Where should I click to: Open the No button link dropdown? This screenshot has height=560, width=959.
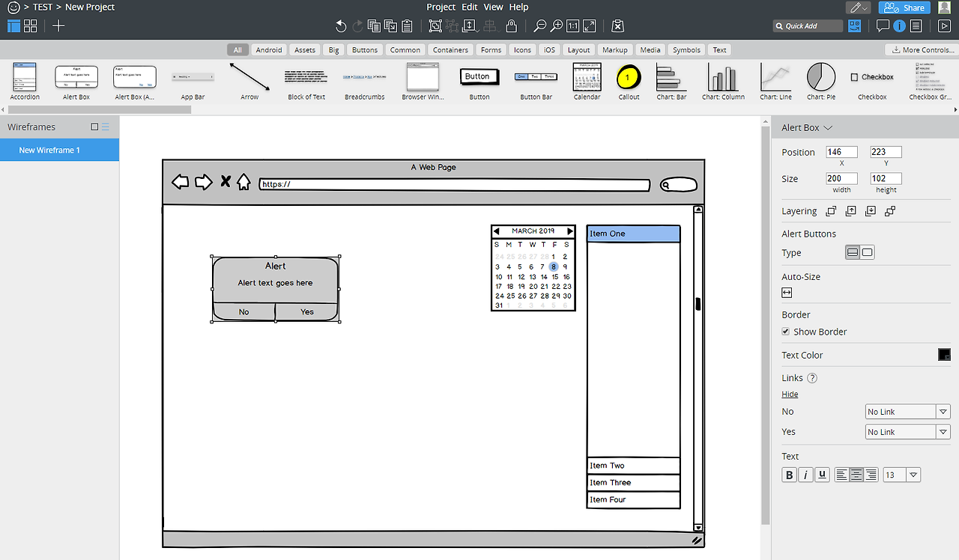943,412
